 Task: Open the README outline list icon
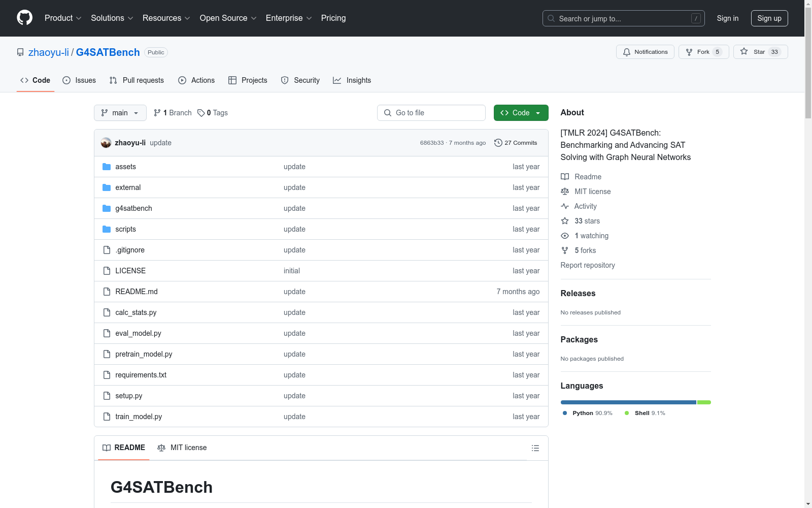(x=535, y=448)
